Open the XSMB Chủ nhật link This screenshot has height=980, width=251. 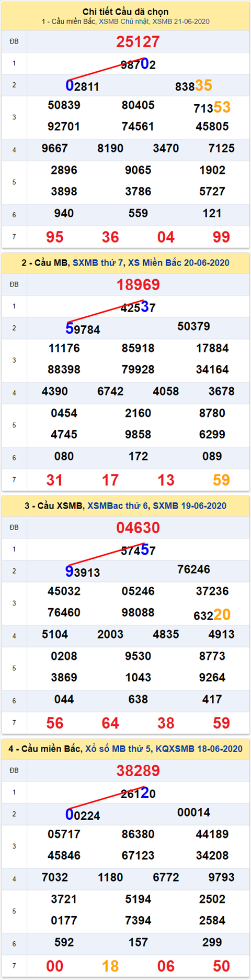[124, 21]
